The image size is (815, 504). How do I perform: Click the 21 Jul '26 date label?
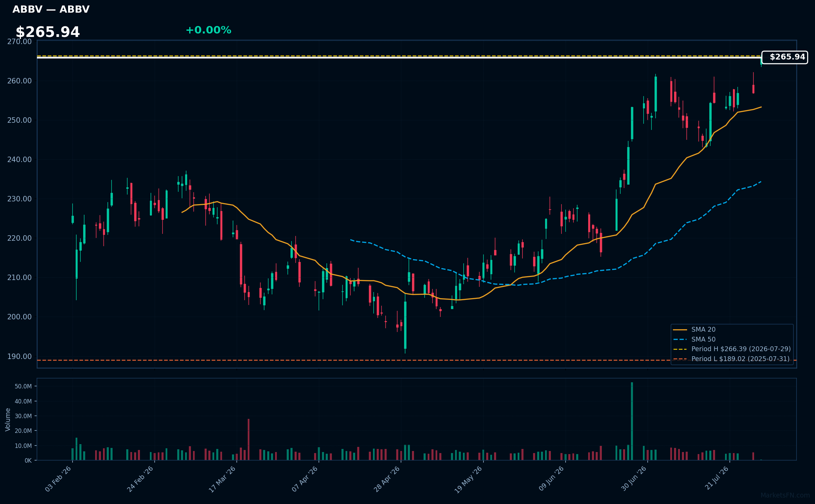(716, 478)
